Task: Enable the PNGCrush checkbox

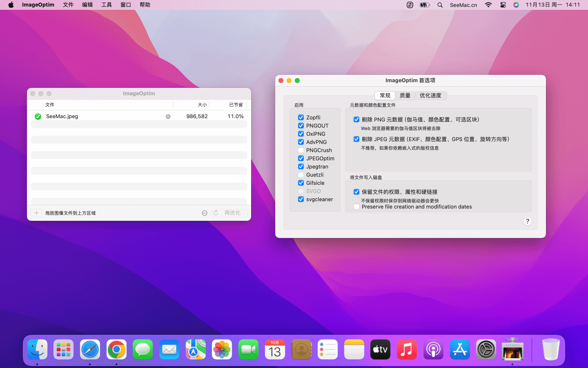Action: (x=301, y=150)
